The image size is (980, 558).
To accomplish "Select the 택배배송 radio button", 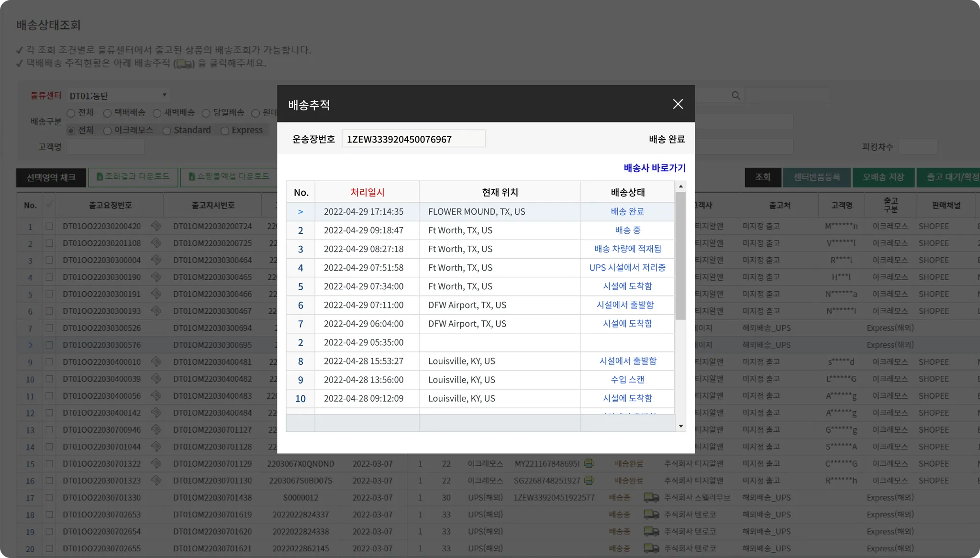I will point(108,113).
